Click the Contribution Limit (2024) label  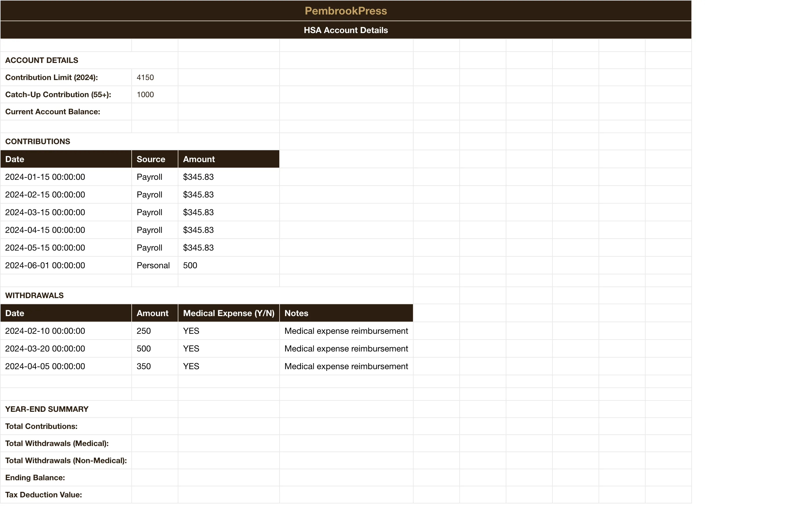[x=66, y=77]
